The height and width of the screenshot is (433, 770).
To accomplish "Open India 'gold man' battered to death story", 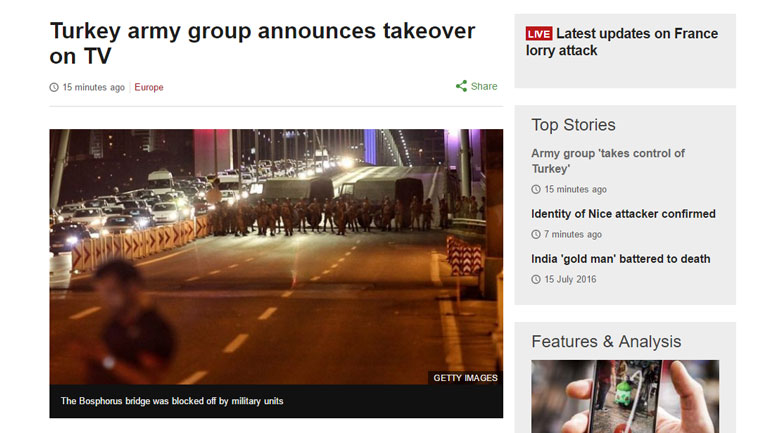I will click(621, 259).
